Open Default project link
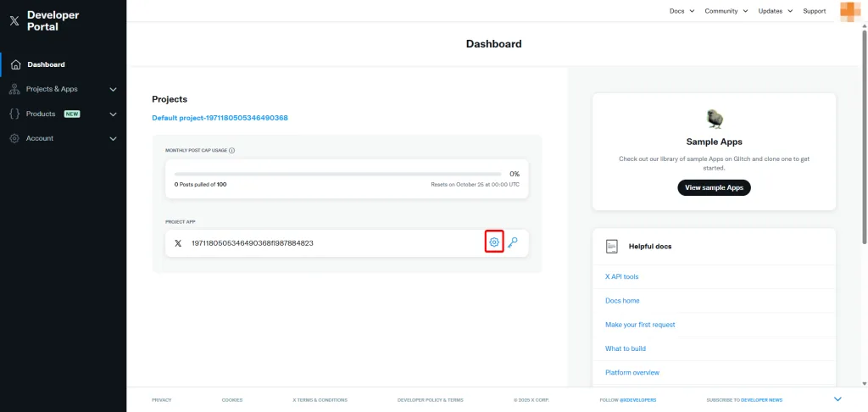This screenshot has height=412, width=868. point(220,118)
